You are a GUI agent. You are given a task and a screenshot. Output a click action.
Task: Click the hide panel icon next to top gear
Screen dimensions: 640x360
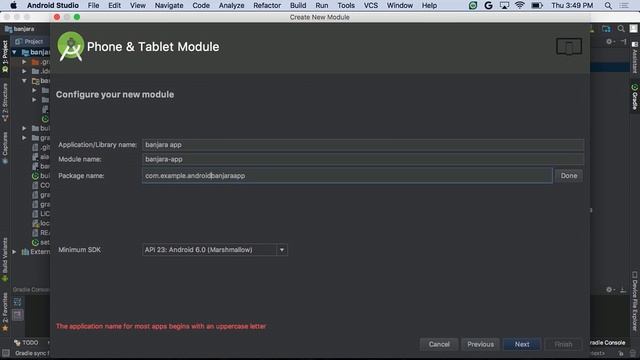point(623,42)
